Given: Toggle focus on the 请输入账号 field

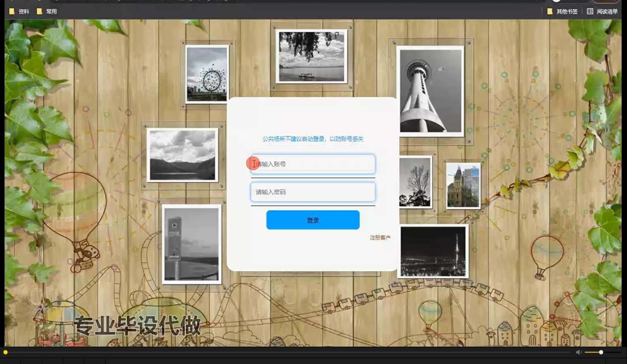Looking at the screenshot, I should [312, 164].
